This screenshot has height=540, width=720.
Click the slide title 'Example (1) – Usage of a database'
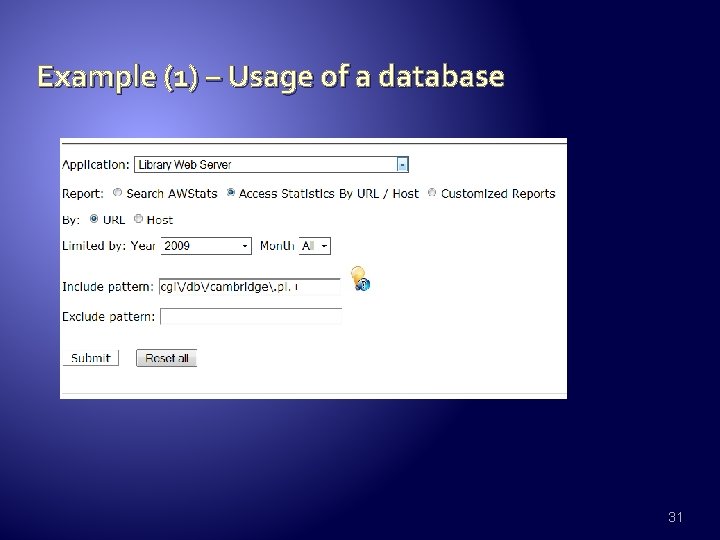click(271, 76)
